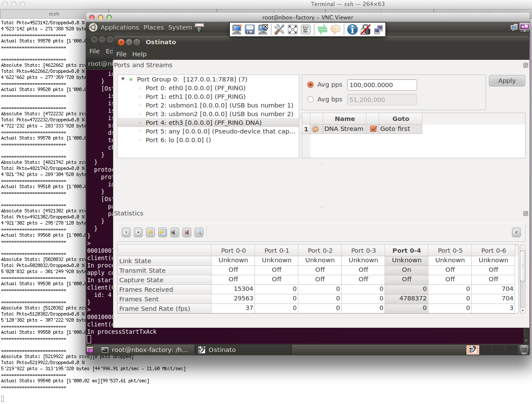Float the Statistics panel
532x404 pixels.
point(525,213)
